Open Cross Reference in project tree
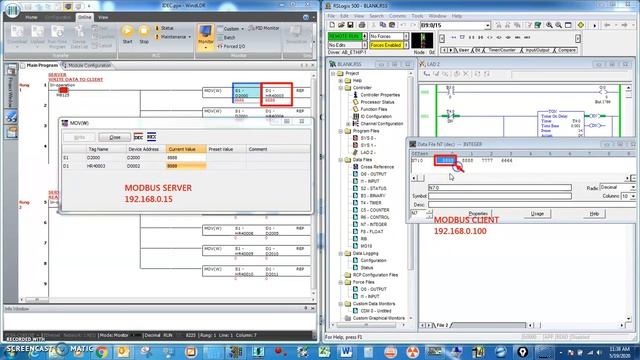640x360 pixels. pyautogui.click(x=377, y=167)
